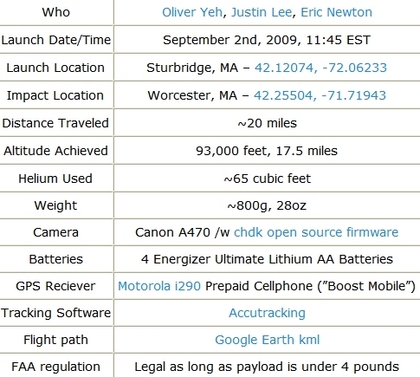Click the ~800g, 28oz weight value

[x=267, y=206]
